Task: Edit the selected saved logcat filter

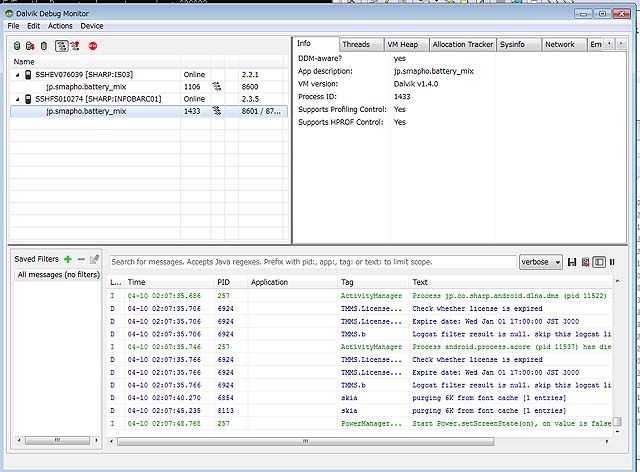Action: point(94,259)
